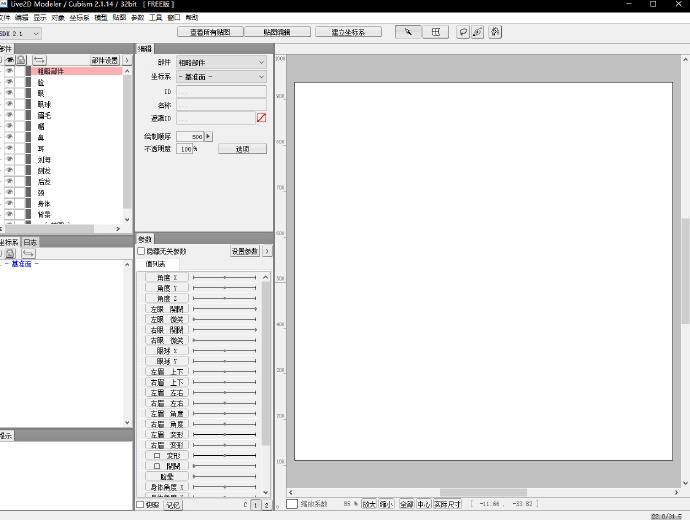Click the 不透明度 100 input field
The height and width of the screenshot is (520, 690).
(x=185, y=149)
